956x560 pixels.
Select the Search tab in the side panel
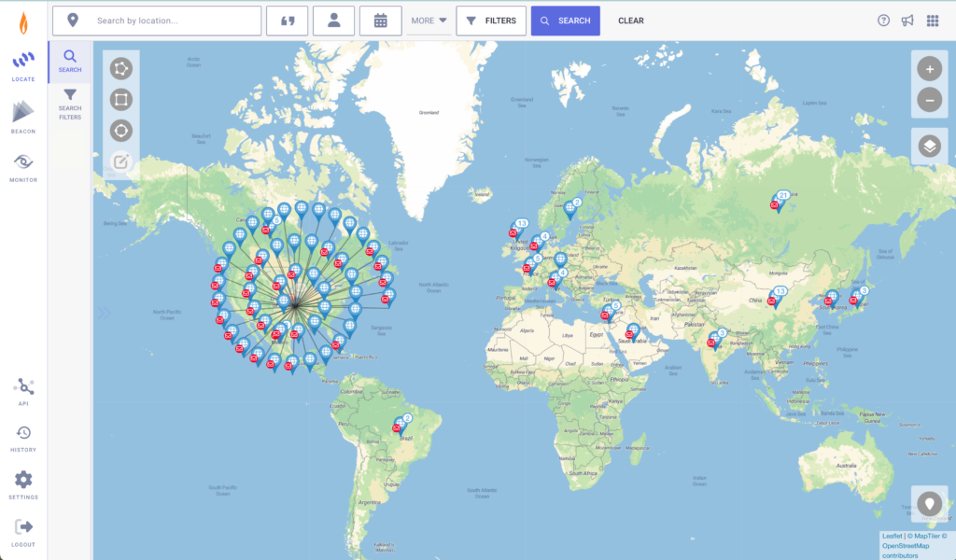tap(70, 62)
